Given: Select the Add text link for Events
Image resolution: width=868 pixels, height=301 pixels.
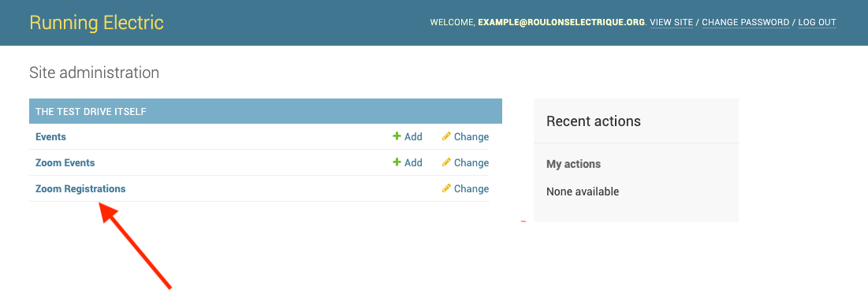Looking at the screenshot, I should click(x=413, y=136).
